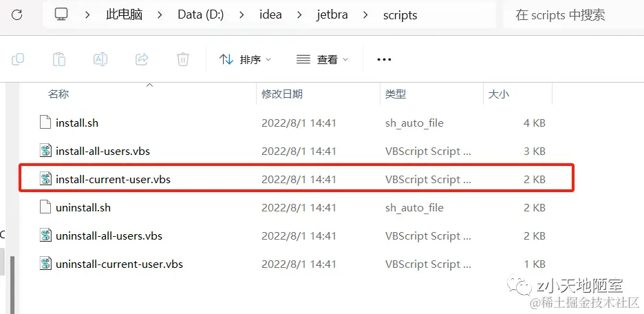Click the computer monitor icon in the breadcrumb
Screen dimensions: 644x314
[61, 15]
